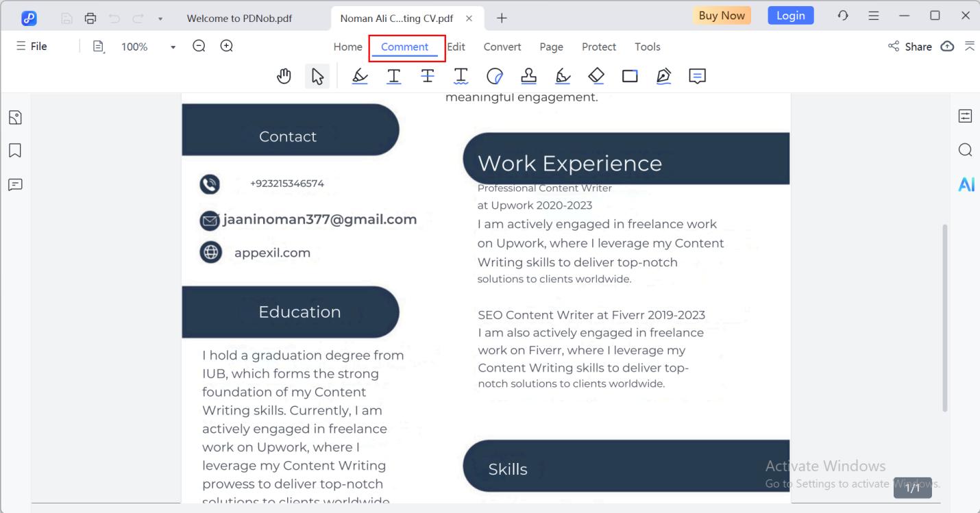Open a new tab with plus
This screenshot has height=513, width=980.
502,18
